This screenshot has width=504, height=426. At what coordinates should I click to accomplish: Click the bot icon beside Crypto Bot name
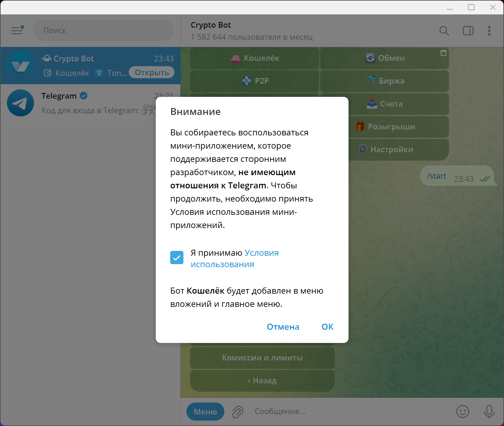(47, 58)
